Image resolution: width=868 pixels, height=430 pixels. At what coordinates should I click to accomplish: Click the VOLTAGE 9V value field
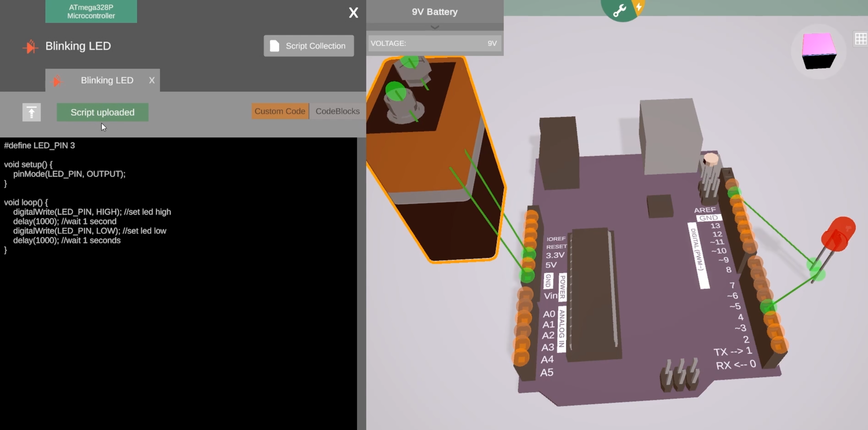[x=435, y=43]
